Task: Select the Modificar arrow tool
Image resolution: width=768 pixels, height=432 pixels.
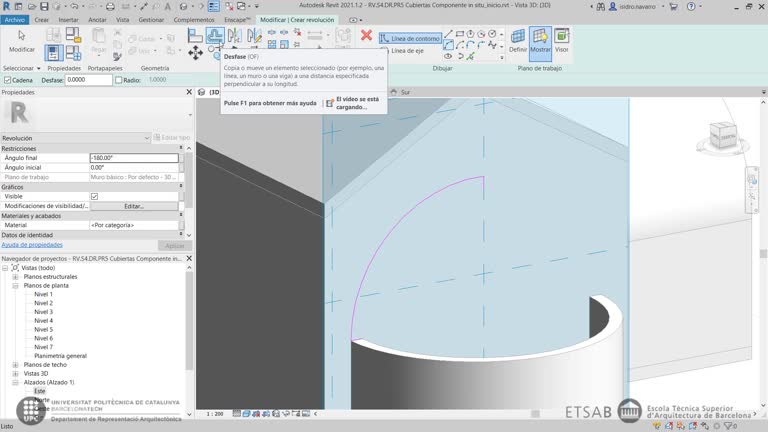Action: 21,39
